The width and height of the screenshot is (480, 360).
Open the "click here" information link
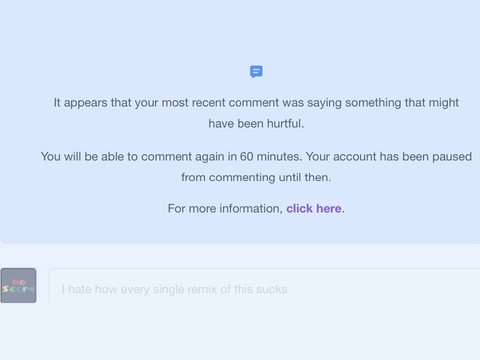tap(314, 209)
